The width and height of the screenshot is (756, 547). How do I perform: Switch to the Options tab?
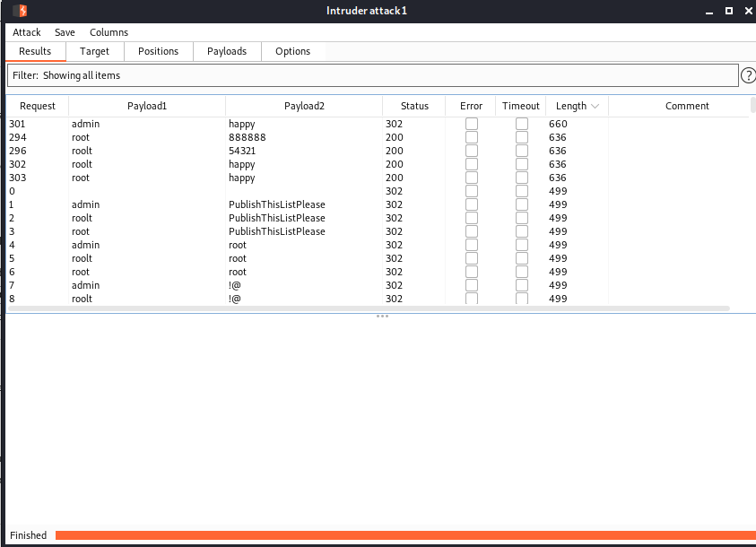[292, 51]
